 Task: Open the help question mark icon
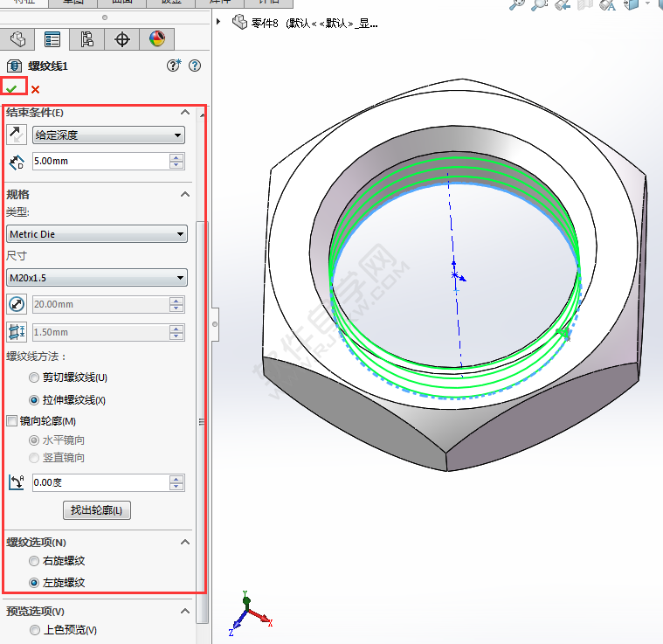click(x=195, y=66)
